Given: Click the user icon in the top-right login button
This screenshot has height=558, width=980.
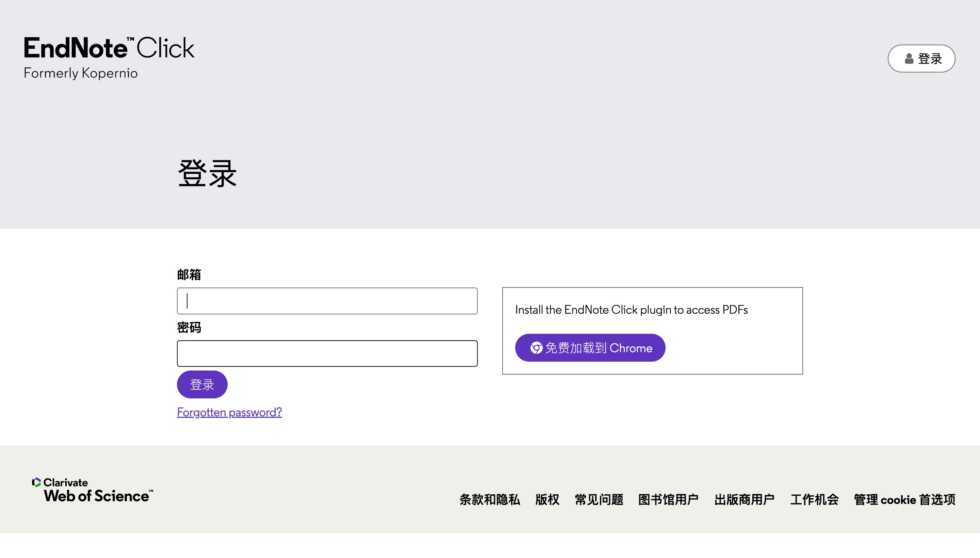Looking at the screenshot, I should (x=909, y=59).
